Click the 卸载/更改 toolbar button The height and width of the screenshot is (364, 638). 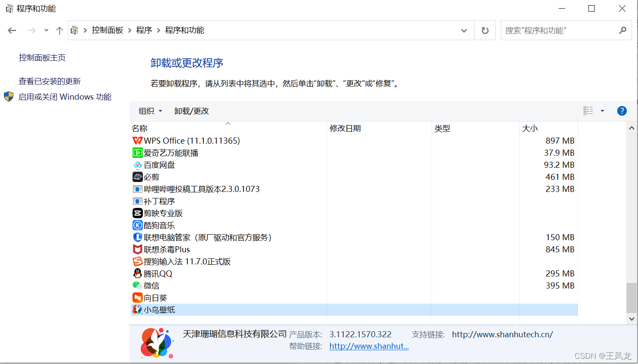tap(192, 111)
